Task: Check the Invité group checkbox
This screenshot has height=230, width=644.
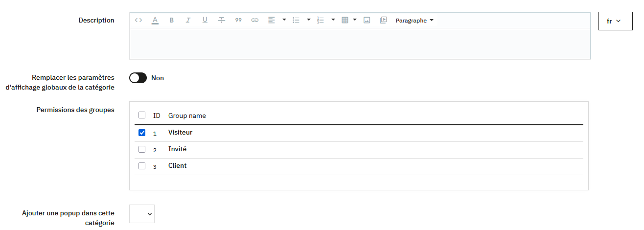Action: point(142,149)
